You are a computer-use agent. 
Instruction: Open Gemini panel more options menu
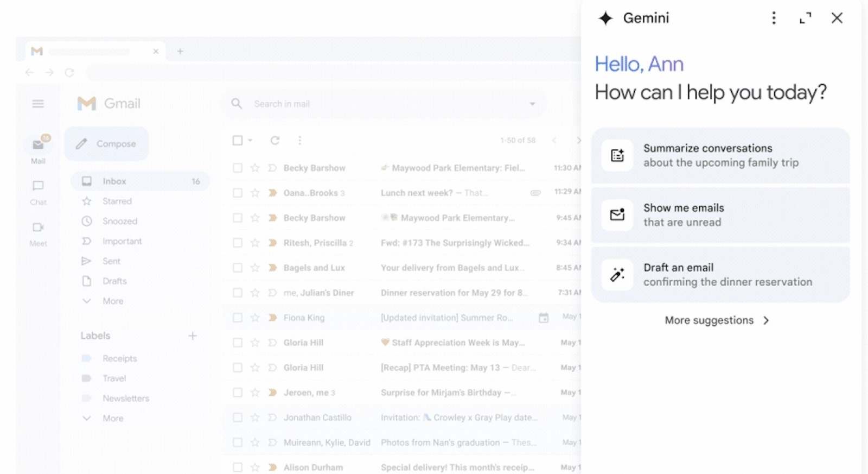(x=774, y=18)
